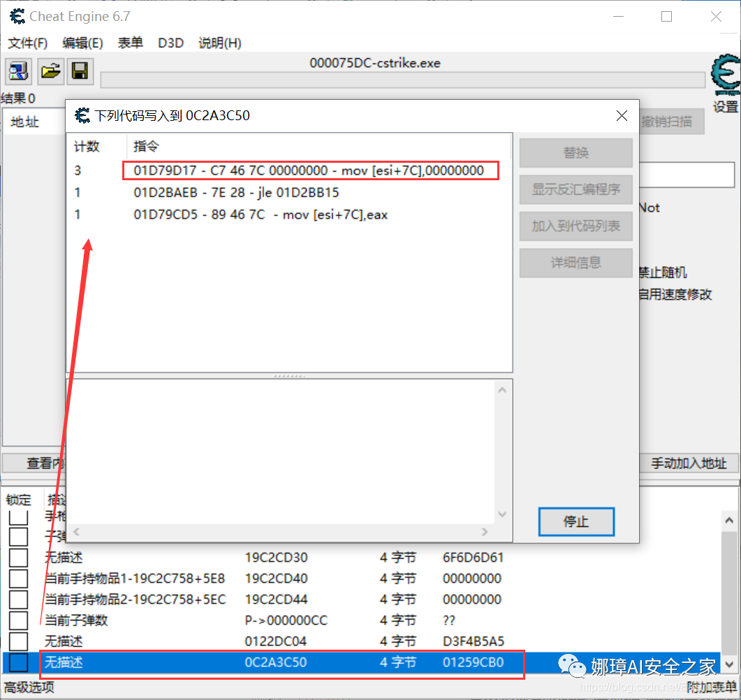
Task: Open the D3D menu
Action: pos(170,43)
